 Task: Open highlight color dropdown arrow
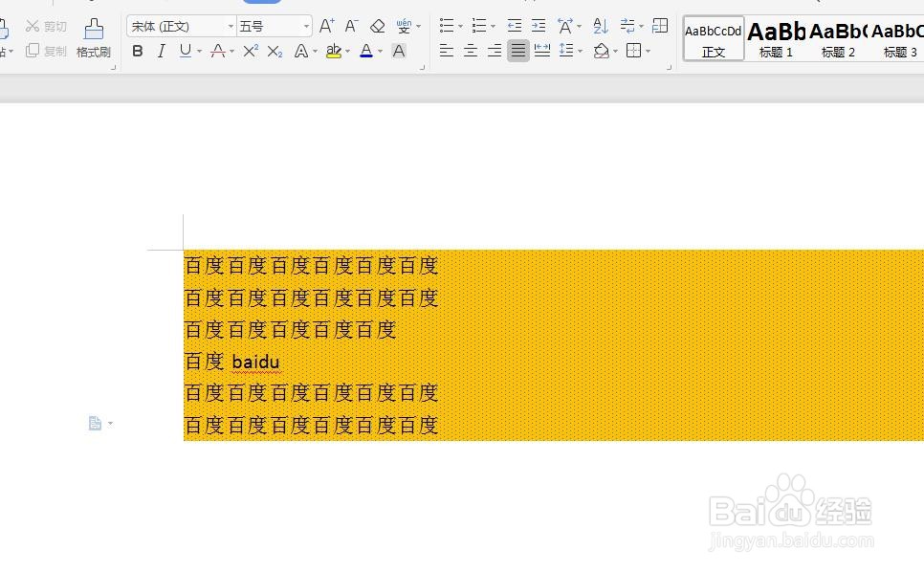347,52
